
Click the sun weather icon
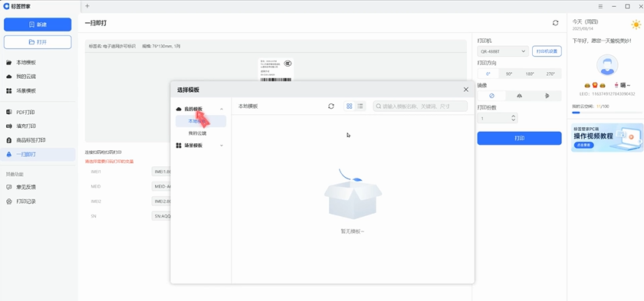pos(636,25)
